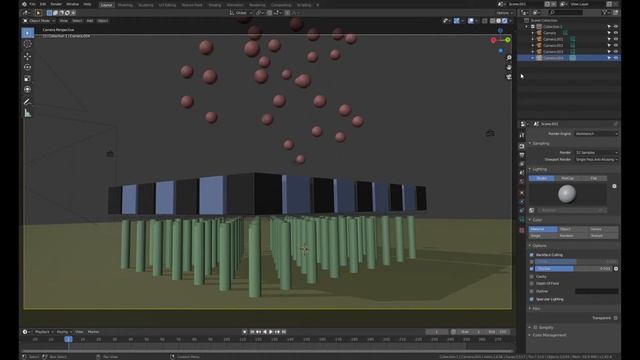640x360 pixels.
Task: Hide Camera.004 using its eye icon
Action: point(616,58)
